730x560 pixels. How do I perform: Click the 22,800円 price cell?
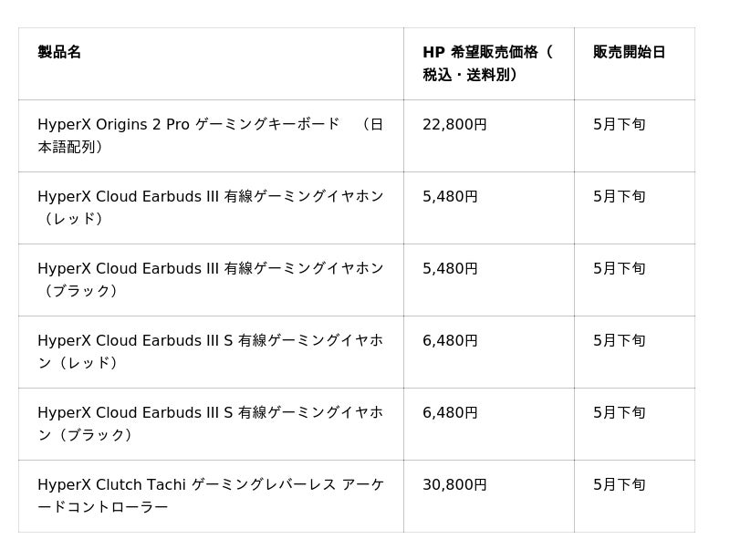[x=454, y=125]
